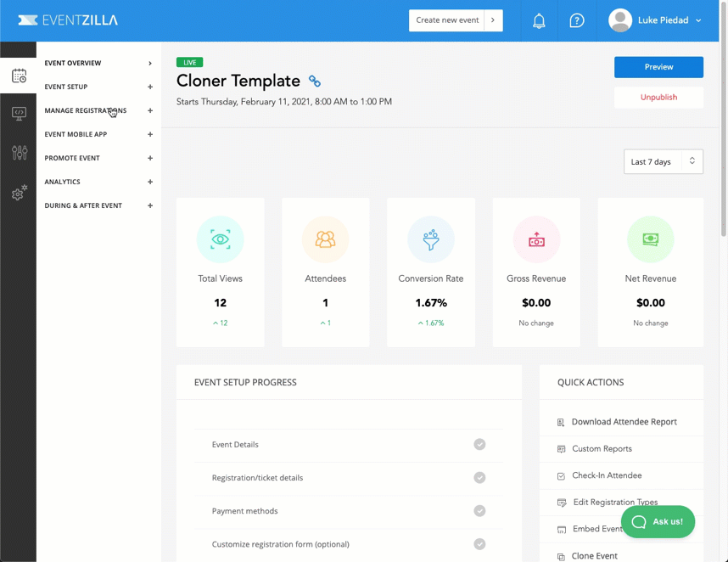Click the Payment methods checkmark

point(479,511)
